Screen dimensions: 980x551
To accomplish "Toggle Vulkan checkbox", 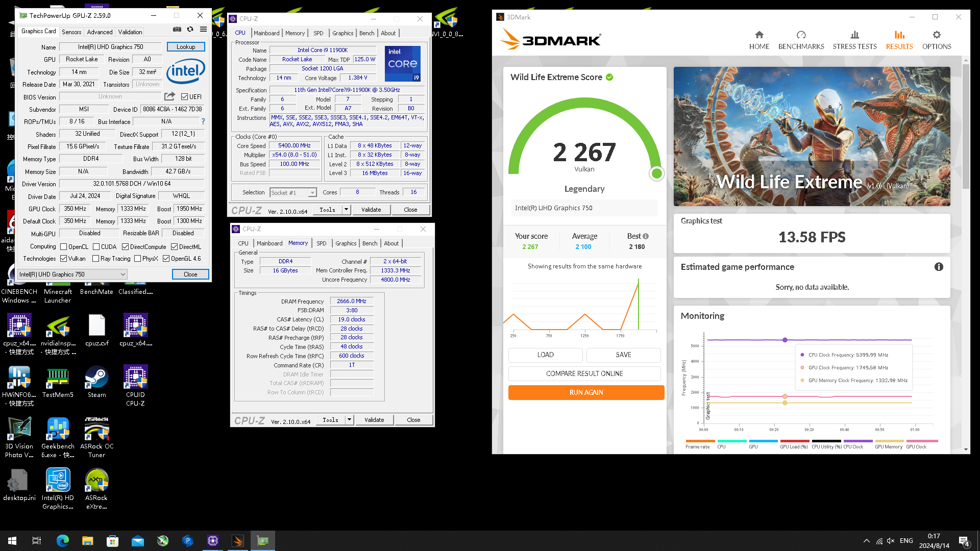I will click(x=64, y=259).
